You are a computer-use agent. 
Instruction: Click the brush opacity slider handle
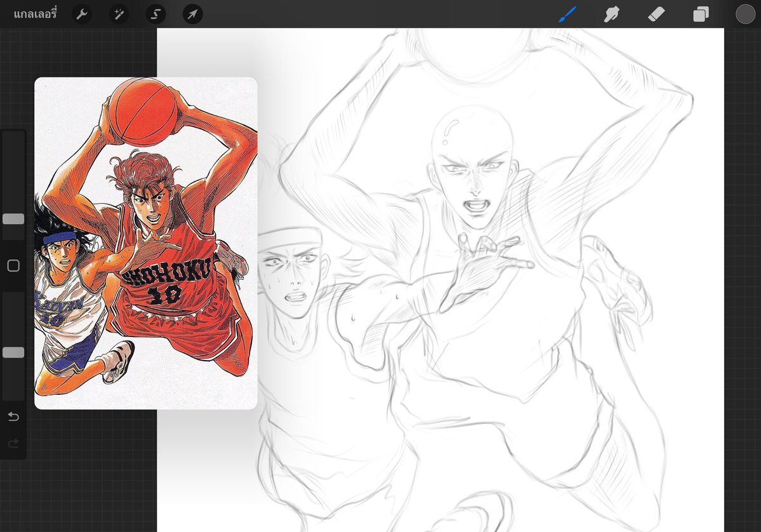(x=13, y=352)
